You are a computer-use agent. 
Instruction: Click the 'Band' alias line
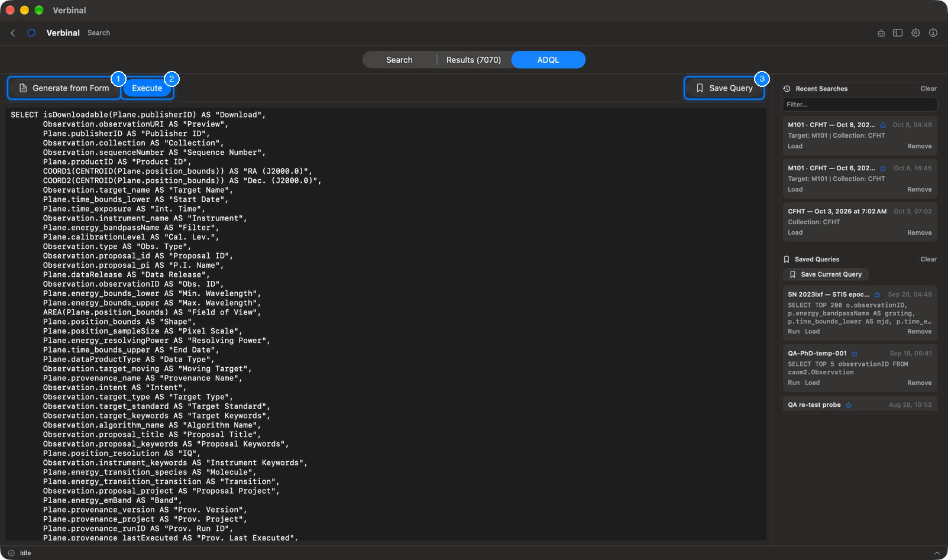click(x=112, y=500)
